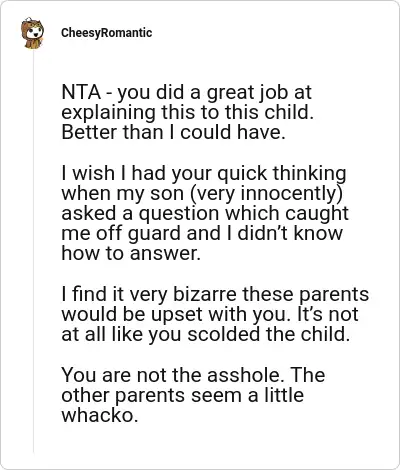Click the paragraph starting "I wish I had"

pos(205,213)
